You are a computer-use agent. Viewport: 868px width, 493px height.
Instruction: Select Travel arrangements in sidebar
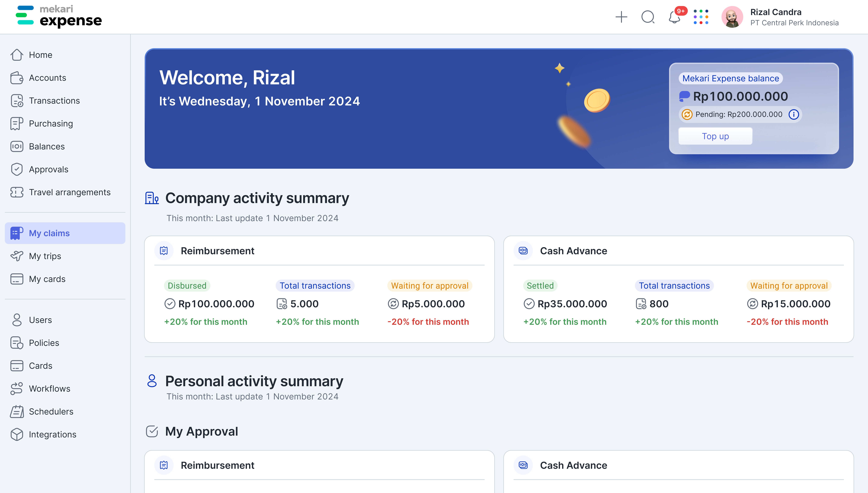click(x=69, y=192)
